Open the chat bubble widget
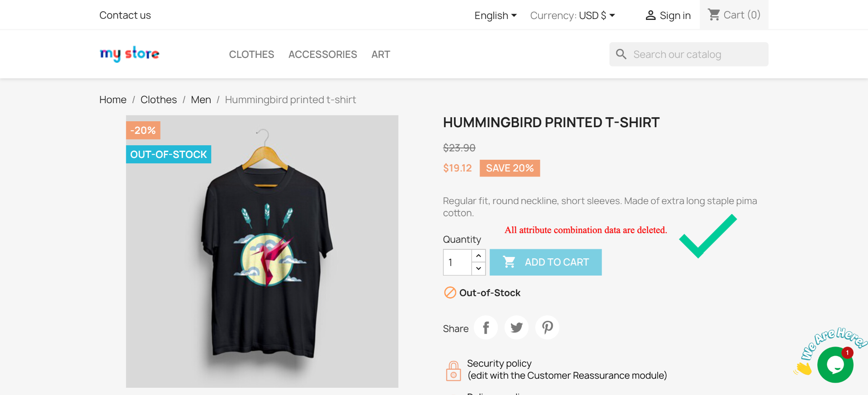The width and height of the screenshot is (868, 395). 835,365
